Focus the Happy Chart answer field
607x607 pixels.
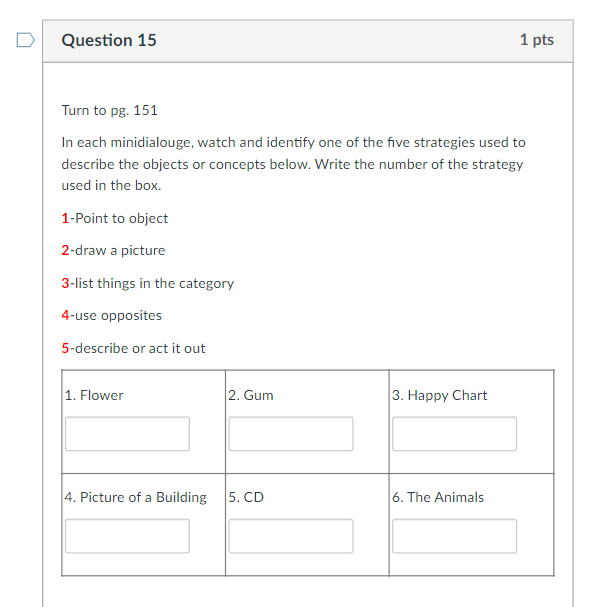point(454,434)
